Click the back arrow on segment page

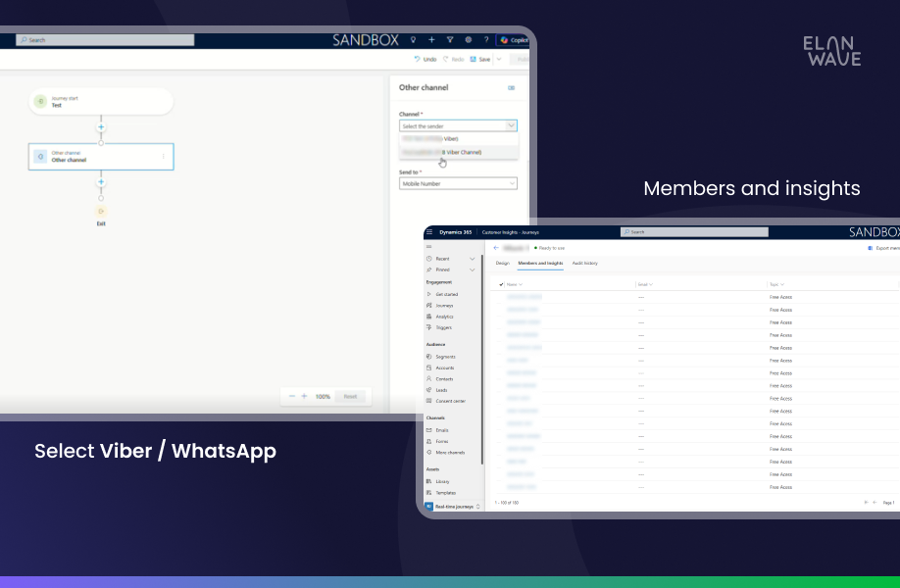pyautogui.click(x=496, y=248)
